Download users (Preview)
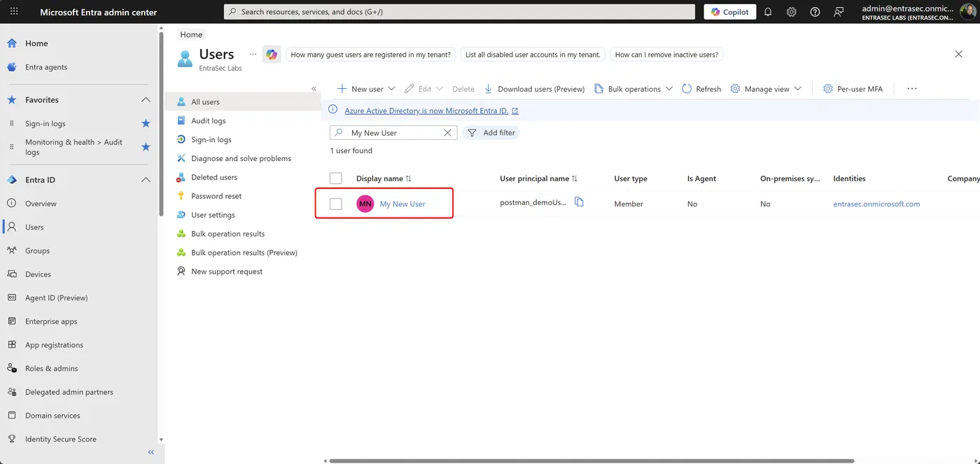This screenshot has height=464, width=980. tap(534, 89)
